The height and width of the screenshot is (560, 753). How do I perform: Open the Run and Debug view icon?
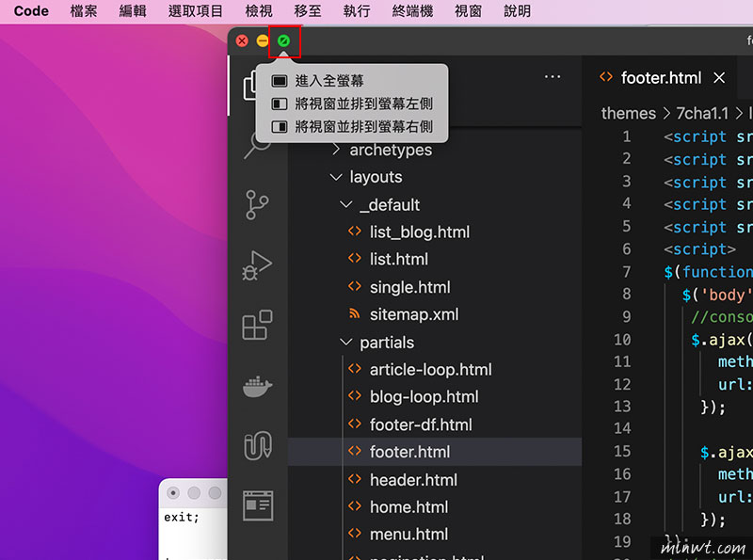[x=257, y=265]
